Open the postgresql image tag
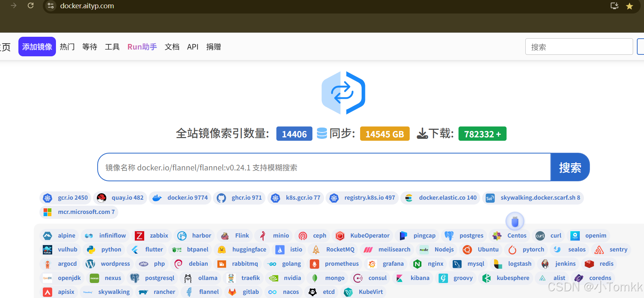 pyautogui.click(x=152, y=278)
